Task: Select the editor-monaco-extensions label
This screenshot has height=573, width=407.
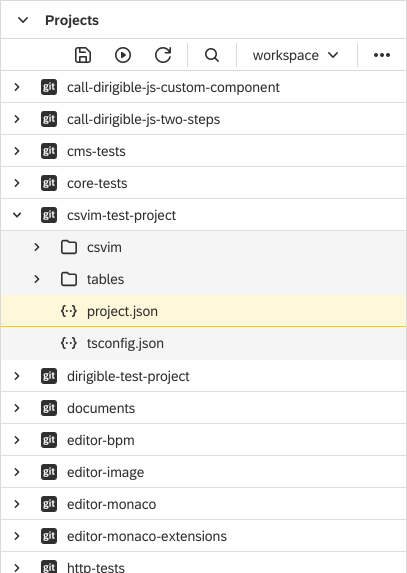Action: [x=147, y=536]
